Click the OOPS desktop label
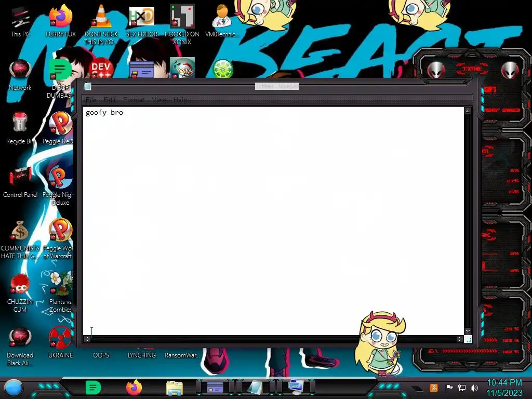Image resolution: width=532 pixels, height=399 pixels. [101, 355]
